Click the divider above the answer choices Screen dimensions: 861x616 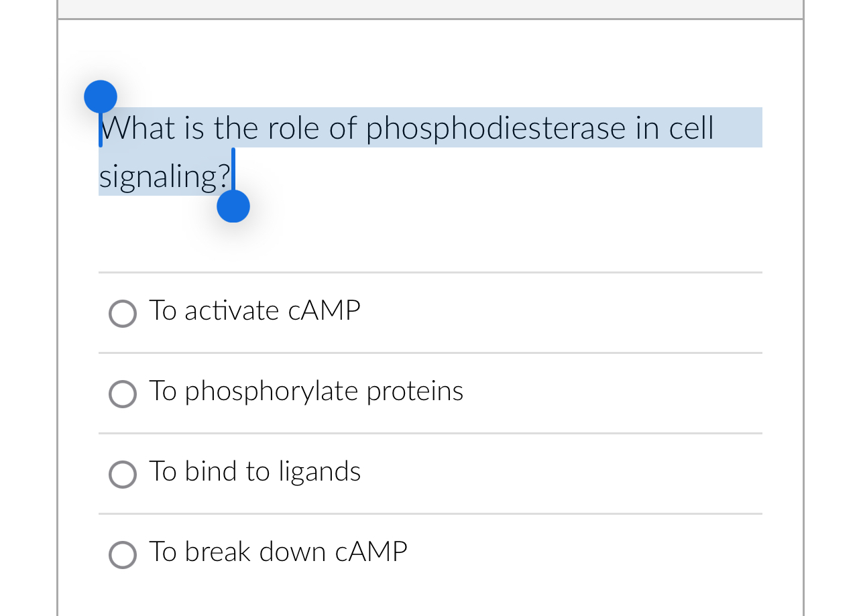431,271
